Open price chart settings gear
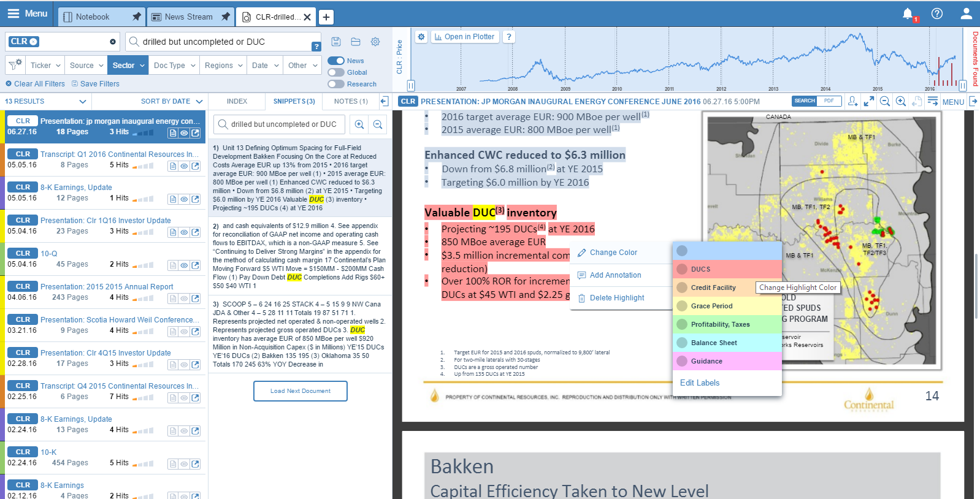 pyautogui.click(x=421, y=37)
